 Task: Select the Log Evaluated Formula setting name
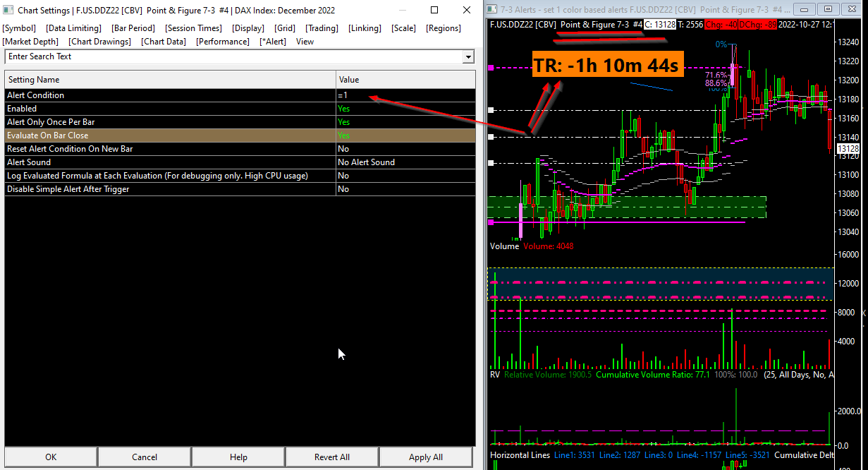point(170,176)
